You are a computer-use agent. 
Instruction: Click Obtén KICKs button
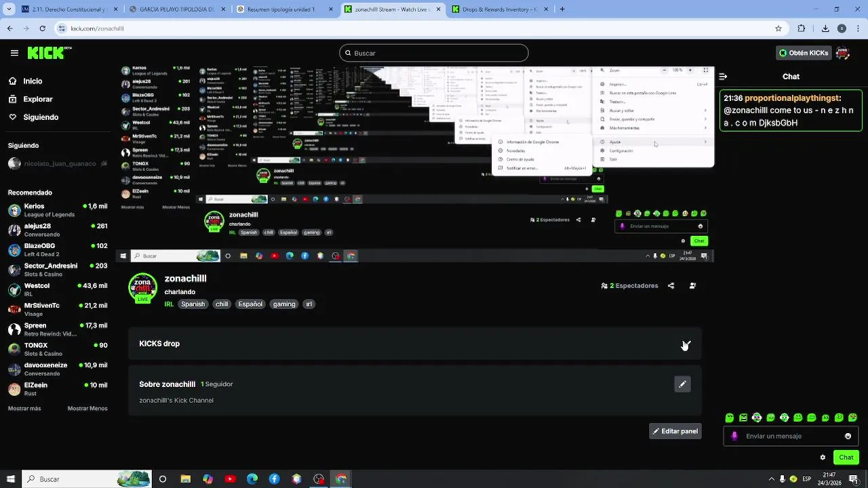(804, 53)
